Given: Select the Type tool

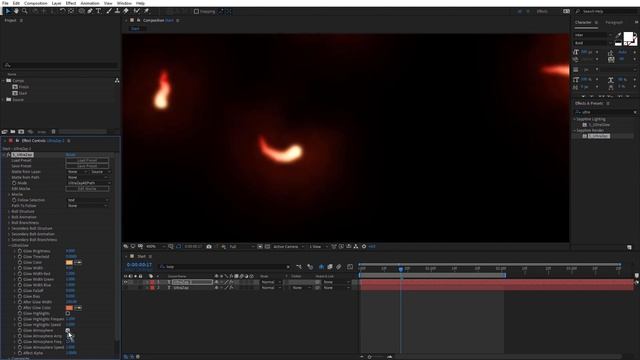Looking at the screenshot, I should 98,11.
